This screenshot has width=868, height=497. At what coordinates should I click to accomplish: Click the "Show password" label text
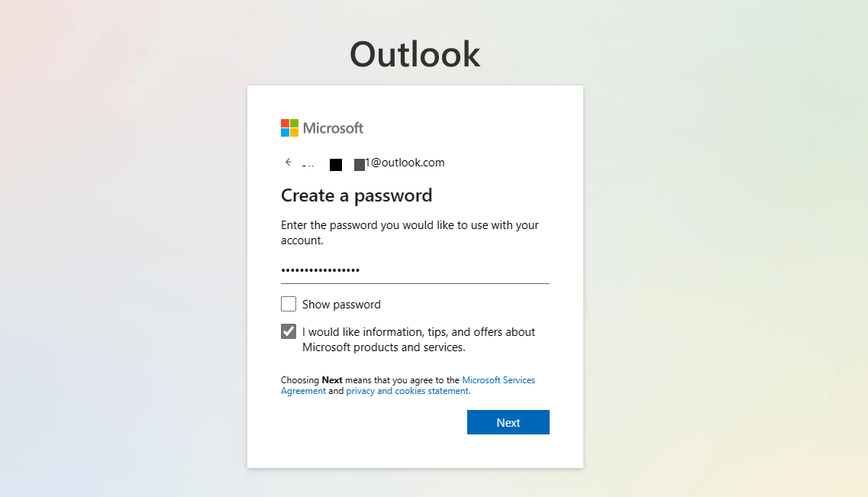tap(341, 305)
